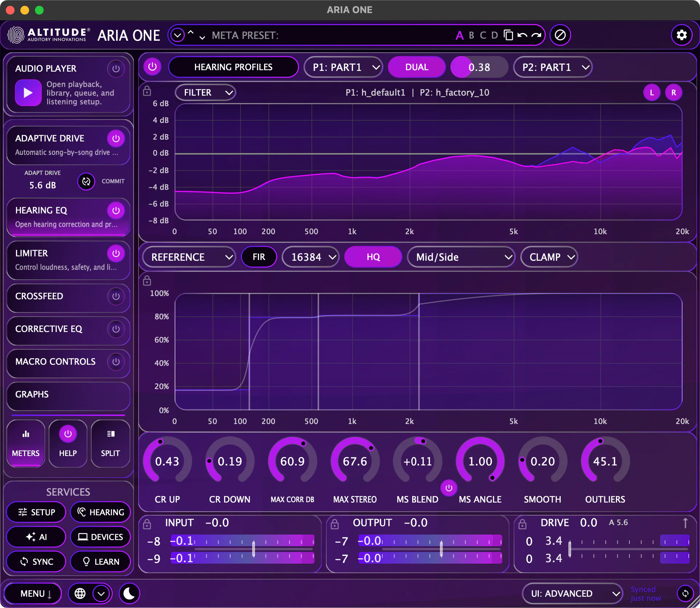Enable Crossfeed power
The image size is (700, 608).
[x=116, y=296]
